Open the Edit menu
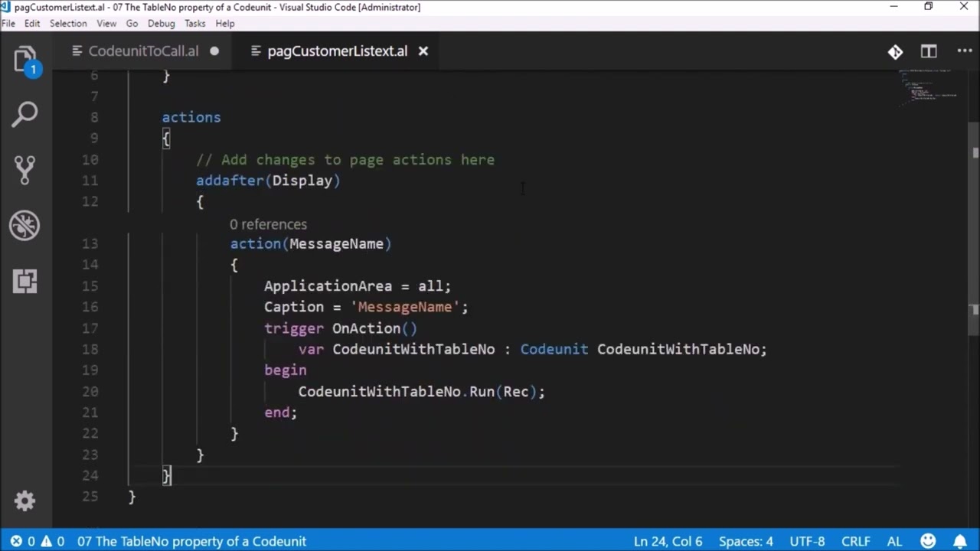 coord(32,23)
